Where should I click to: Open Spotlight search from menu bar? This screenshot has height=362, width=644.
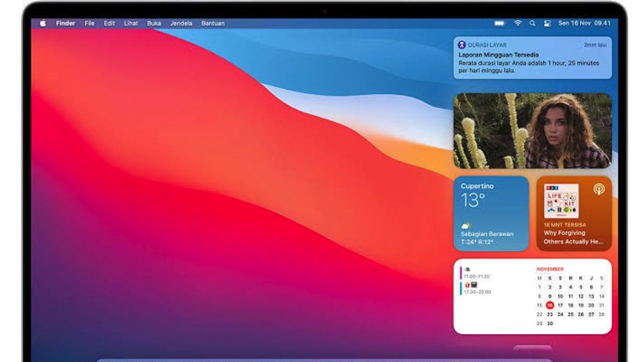point(532,22)
